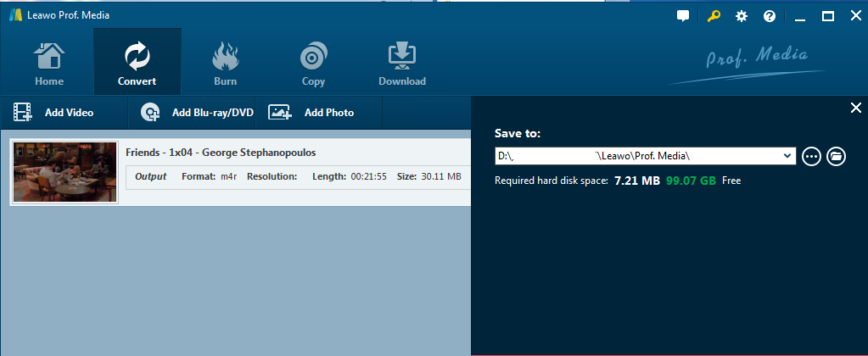Click Add Photo button
This screenshot has height=356, width=868.
pyautogui.click(x=319, y=113)
